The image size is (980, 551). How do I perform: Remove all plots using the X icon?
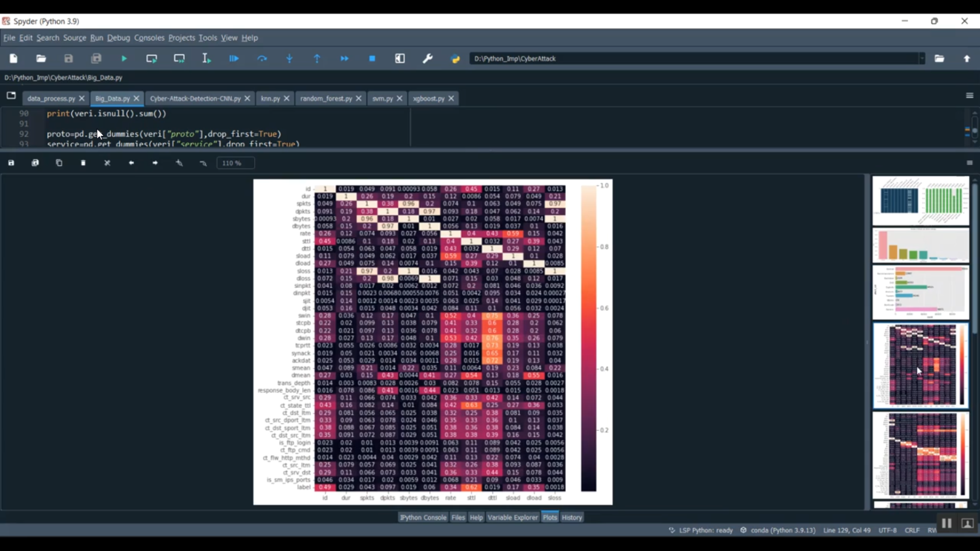click(106, 163)
